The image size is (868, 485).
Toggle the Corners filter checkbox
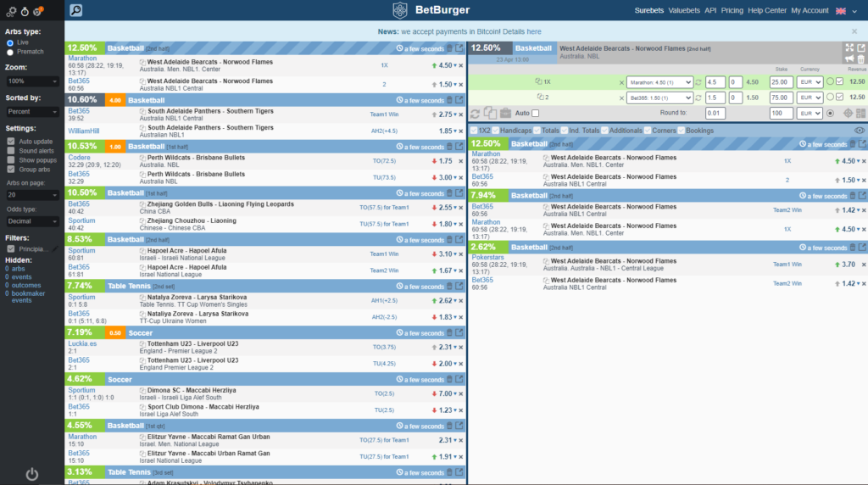click(648, 131)
